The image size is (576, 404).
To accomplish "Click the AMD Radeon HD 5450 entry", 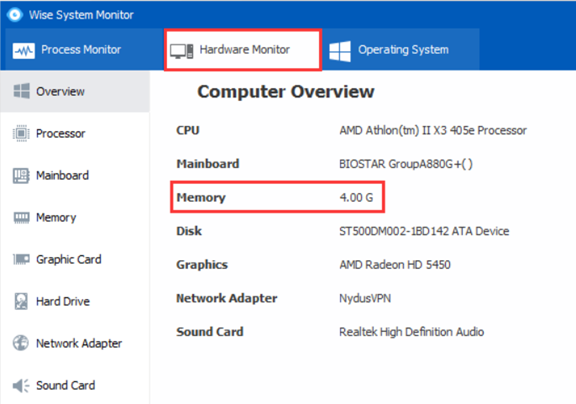I will 395,264.
